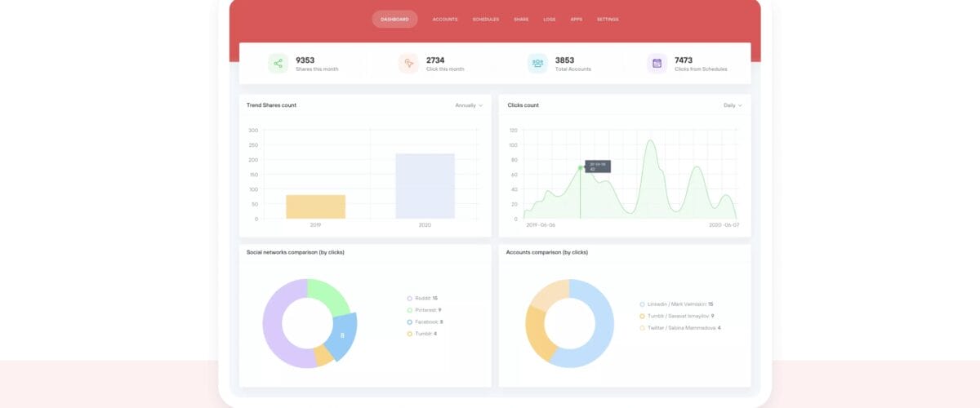Toggle the Reddit legend marker
This screenshot has height=408, width=980.
(409, 299)
